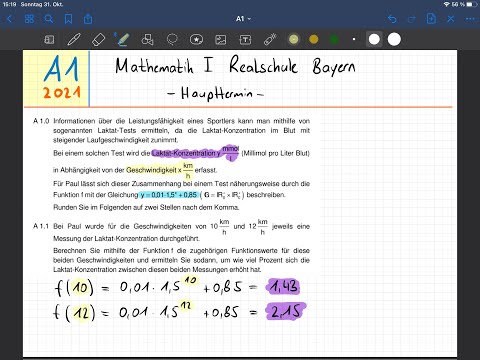
Task: Select the Pen tool
Action: tap(74, 40)
